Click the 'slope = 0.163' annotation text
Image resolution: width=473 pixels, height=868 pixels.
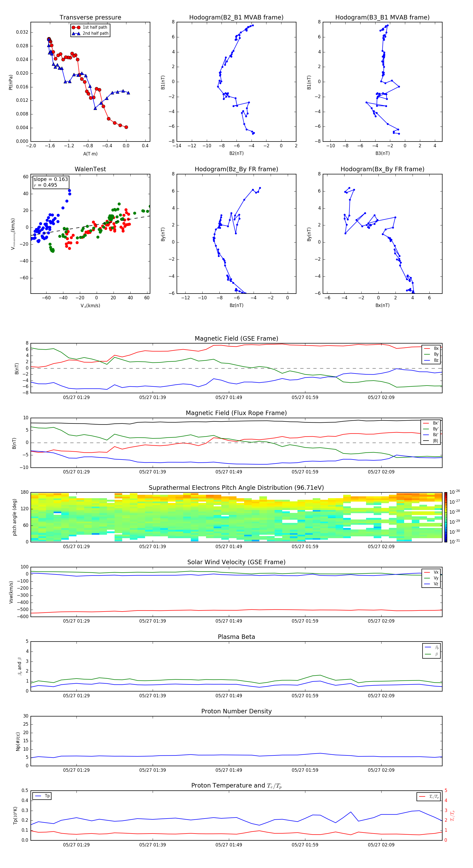[51, 179]
